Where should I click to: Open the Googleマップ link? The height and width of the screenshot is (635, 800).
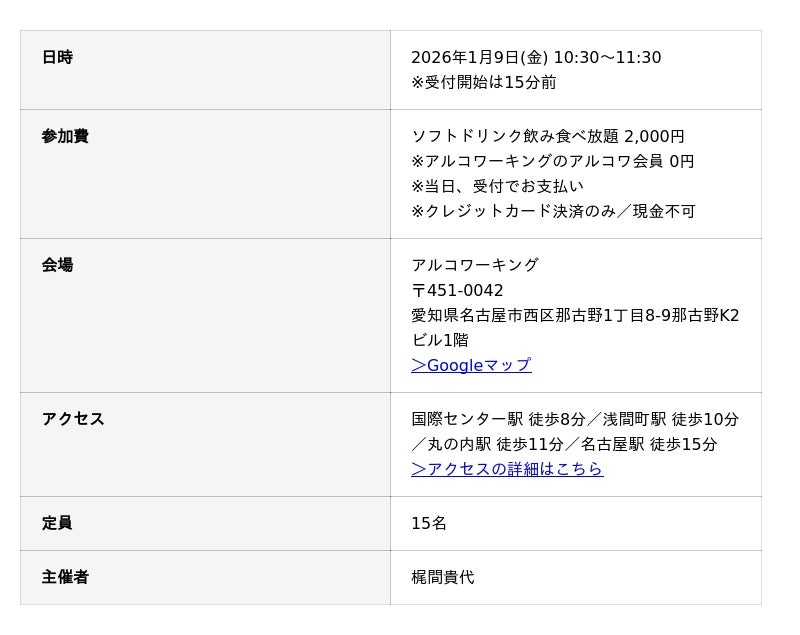pos(471,366)
